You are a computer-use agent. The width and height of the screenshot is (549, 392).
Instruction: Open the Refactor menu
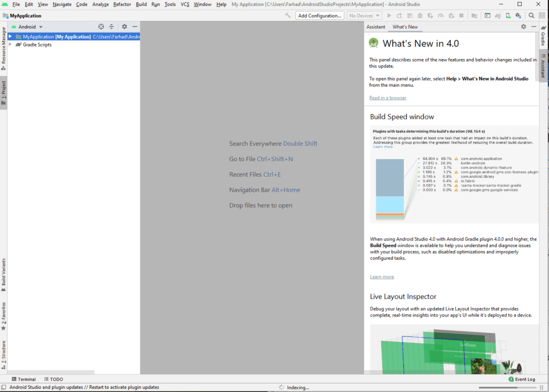[x=122, y=4]
